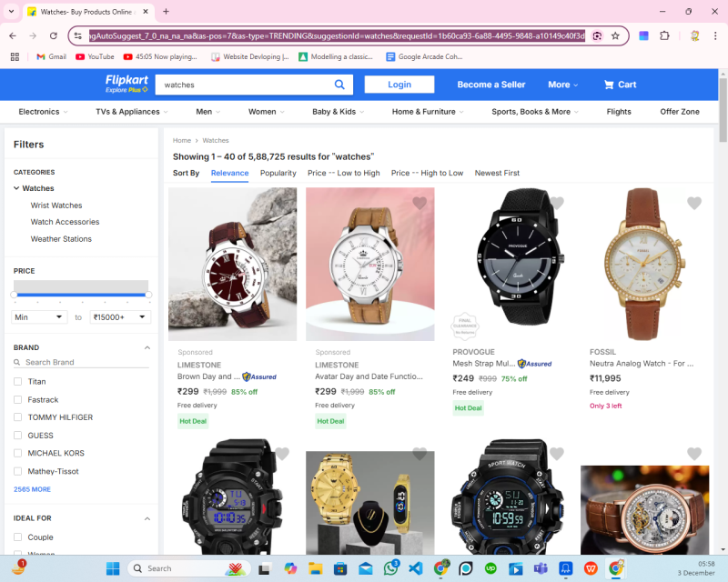The image size is (728, 582).
Task: Reload the page using browser refresh icon
Action: pos(54,35)
